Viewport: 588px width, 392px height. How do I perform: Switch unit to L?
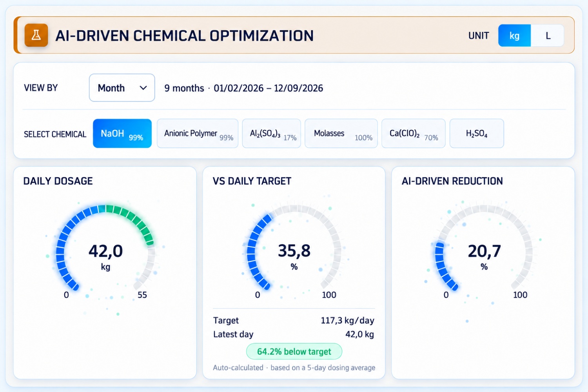[x=548, y=36]
